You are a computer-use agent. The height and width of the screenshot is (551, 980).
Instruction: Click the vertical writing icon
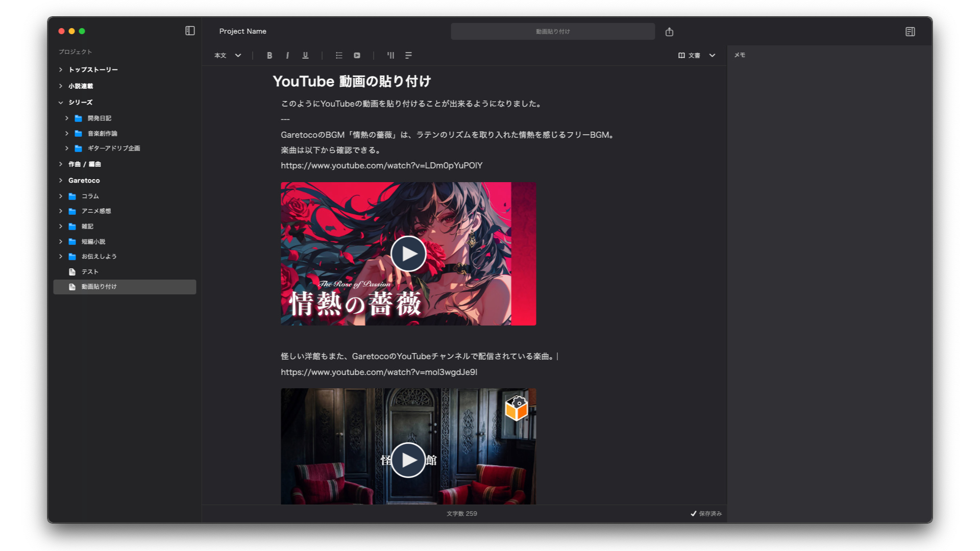(390, 55)
